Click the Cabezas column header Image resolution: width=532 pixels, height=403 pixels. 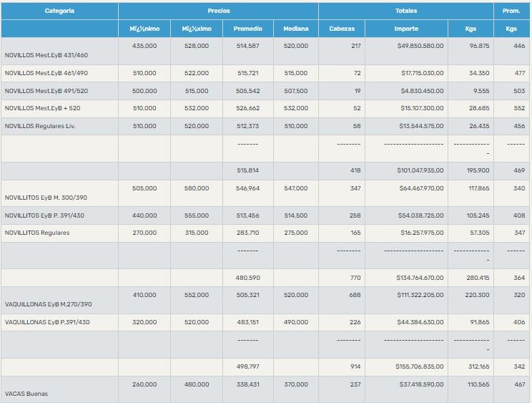[x=342, y=29]
